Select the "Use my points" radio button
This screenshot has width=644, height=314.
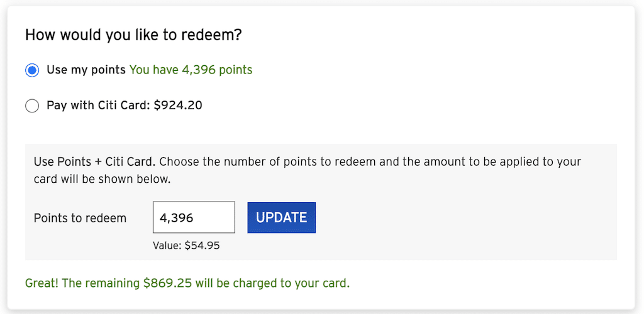[32, 70]
